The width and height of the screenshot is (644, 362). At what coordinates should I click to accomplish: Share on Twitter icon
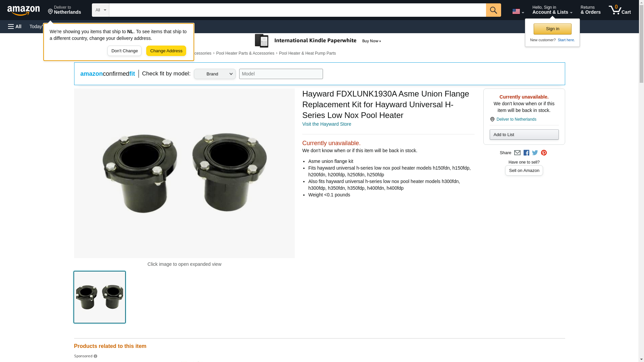pyautogui.click(x=535, y=153)
